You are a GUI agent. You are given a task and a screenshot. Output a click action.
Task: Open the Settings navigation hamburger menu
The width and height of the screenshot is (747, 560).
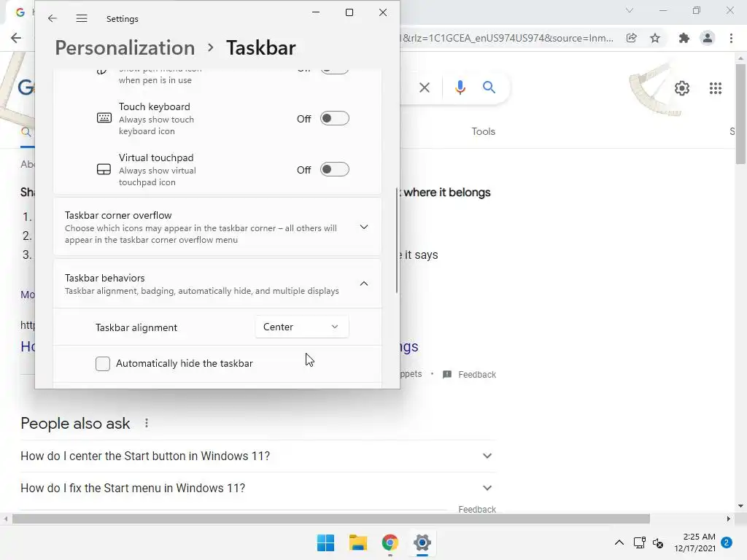[x=82, y=18]
